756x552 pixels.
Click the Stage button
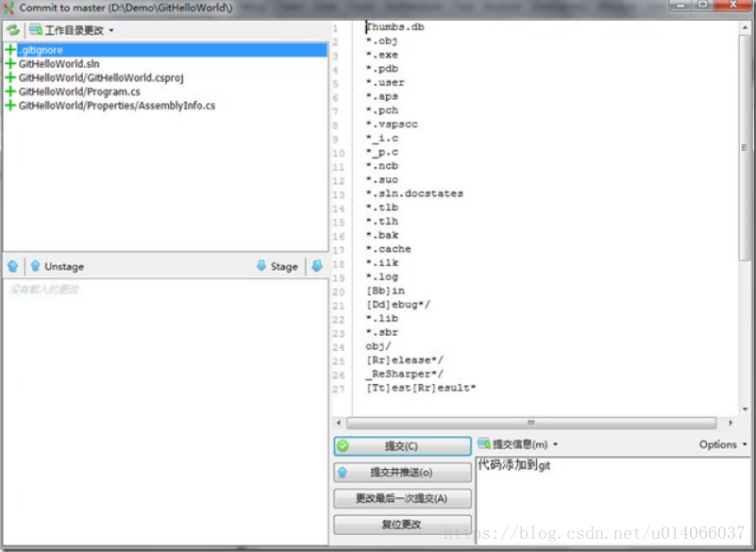tap(278, 266)
